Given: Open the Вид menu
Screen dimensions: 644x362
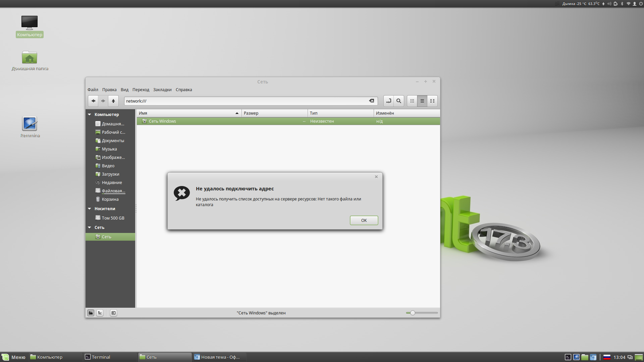Looking at the screenshot, I should pos(124,90).
